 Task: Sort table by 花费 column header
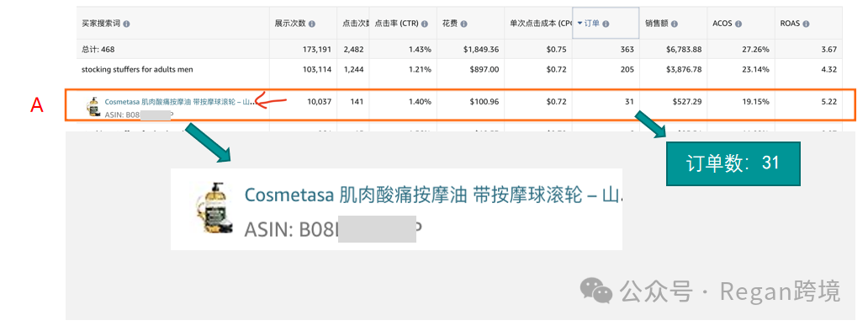(x=449, y=24)
